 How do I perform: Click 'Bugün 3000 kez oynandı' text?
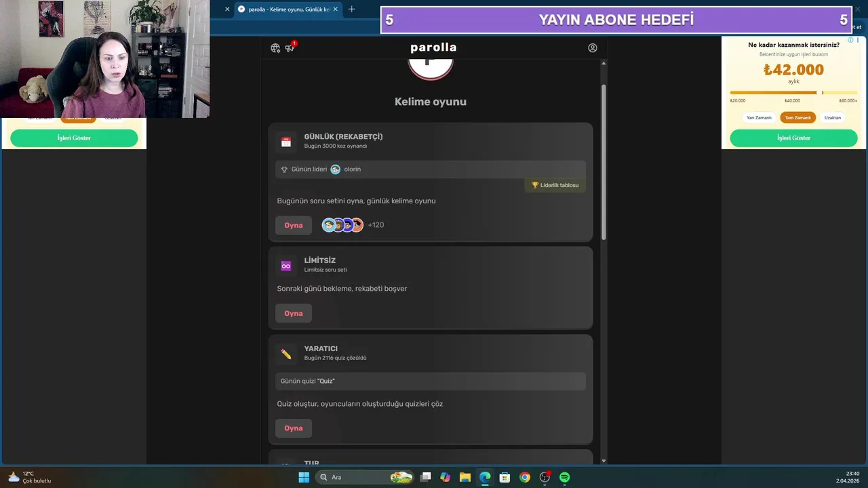(336, 146)
